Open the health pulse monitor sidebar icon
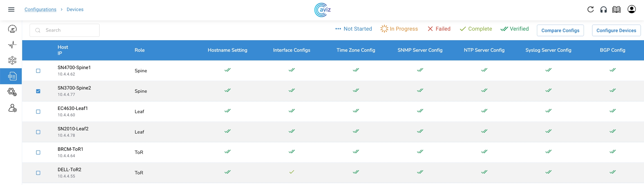Viewport: 644px width, 185px height. coord(12,45)
